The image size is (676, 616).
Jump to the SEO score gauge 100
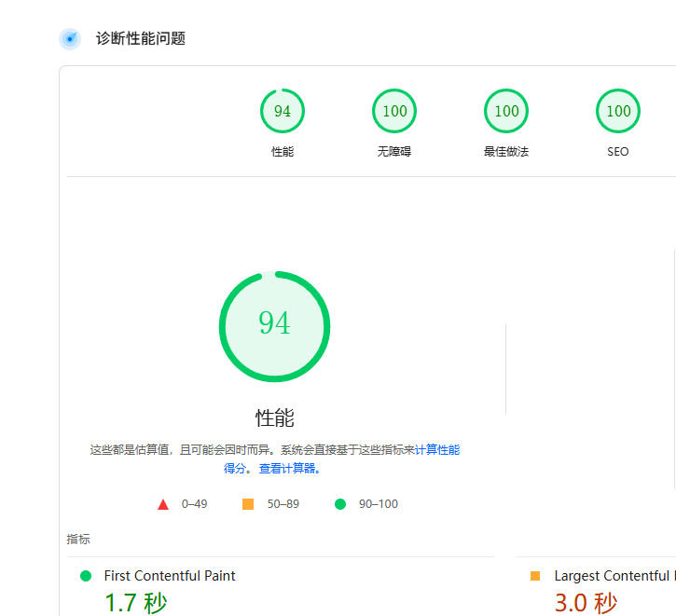pos(618,111)
